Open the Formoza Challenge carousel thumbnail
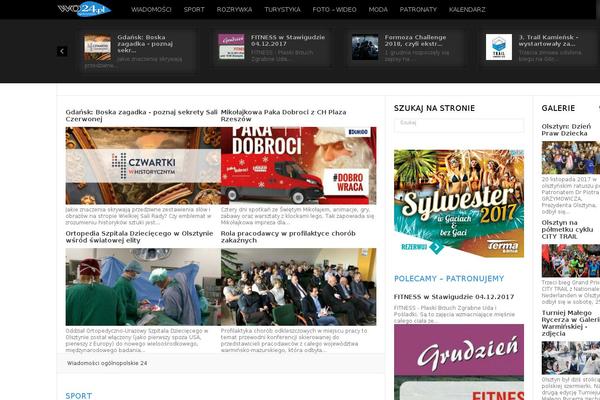The width and height of the screenshot is (600, 400). (365, 47)
